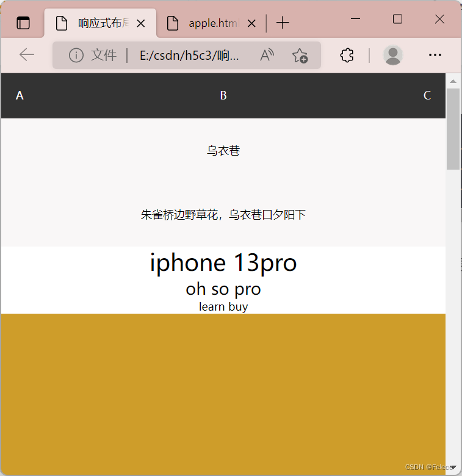Open the Extensions puzzle icon
Viewport: 462px width, 476px height.
pos(347,56)
